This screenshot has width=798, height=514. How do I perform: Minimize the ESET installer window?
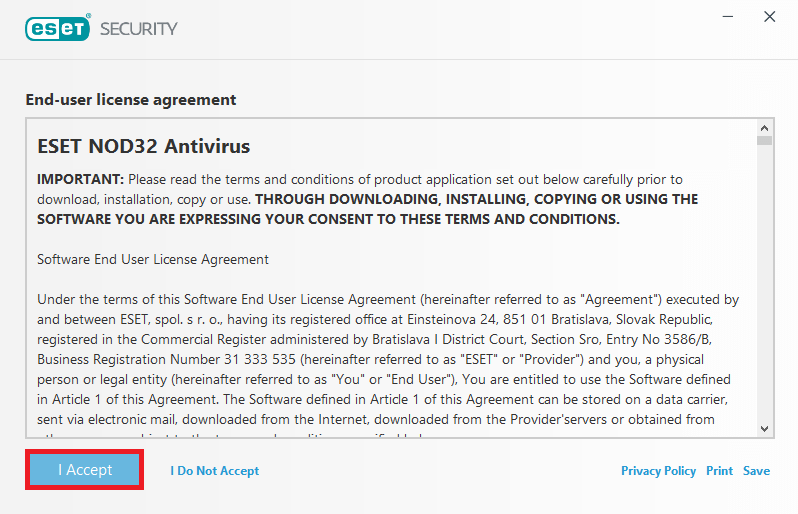click(728, 17)
